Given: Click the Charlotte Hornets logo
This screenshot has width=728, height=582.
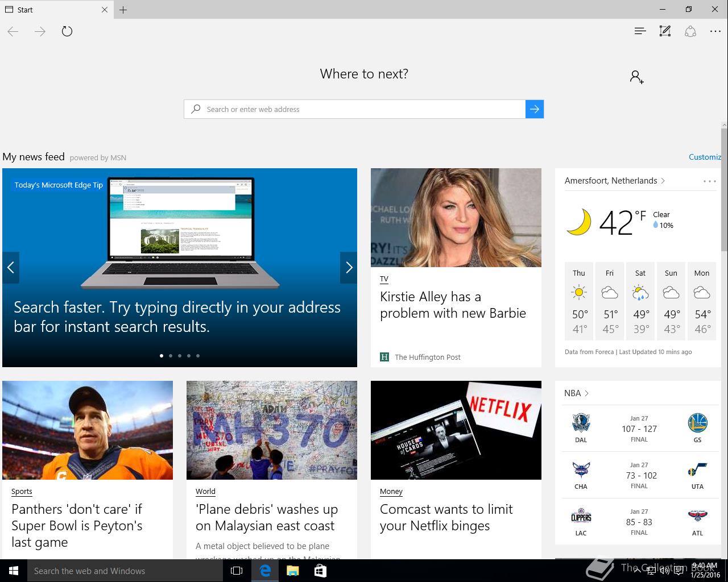Looking at the screenshot, I should [x=581, y=469].
